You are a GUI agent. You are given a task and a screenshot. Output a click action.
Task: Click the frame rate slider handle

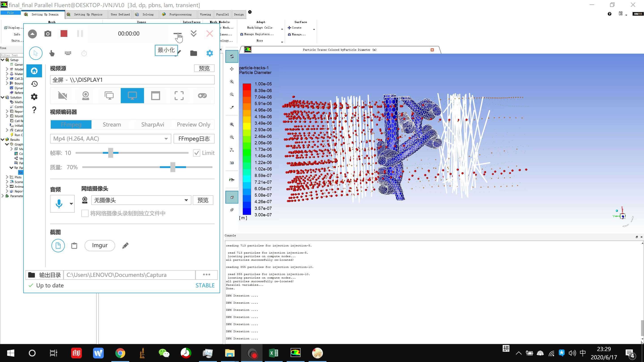tap(111, 153)
